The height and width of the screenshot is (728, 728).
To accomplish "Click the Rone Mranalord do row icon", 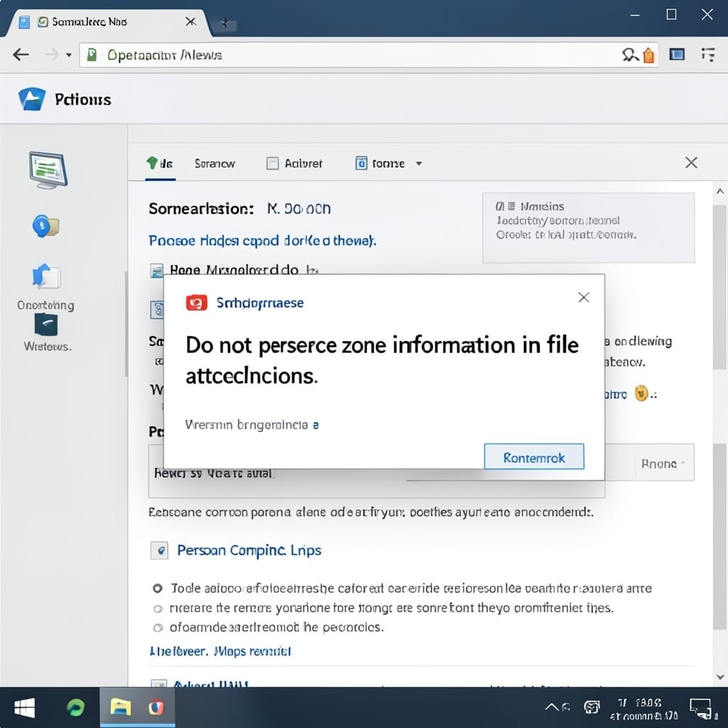I will pos(157,270).
